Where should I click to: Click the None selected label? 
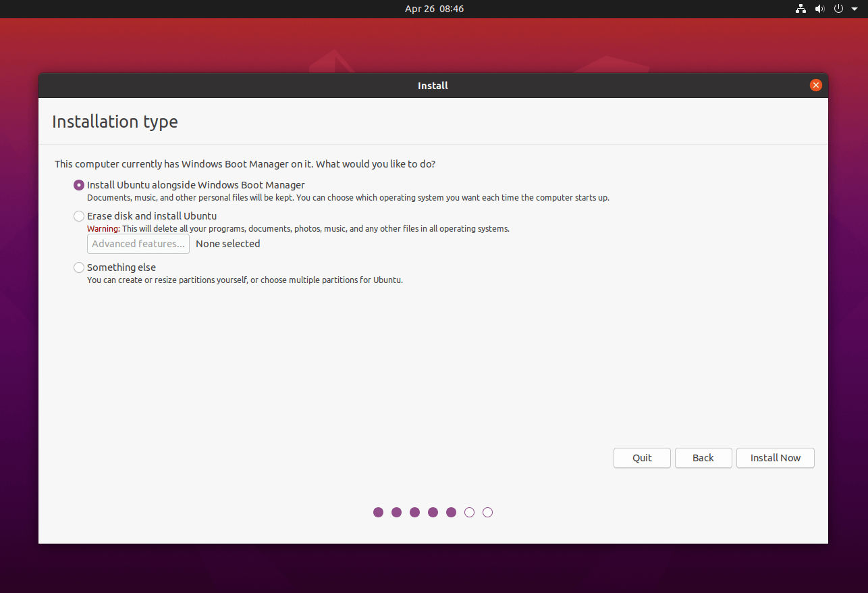[x=227, y=244]
